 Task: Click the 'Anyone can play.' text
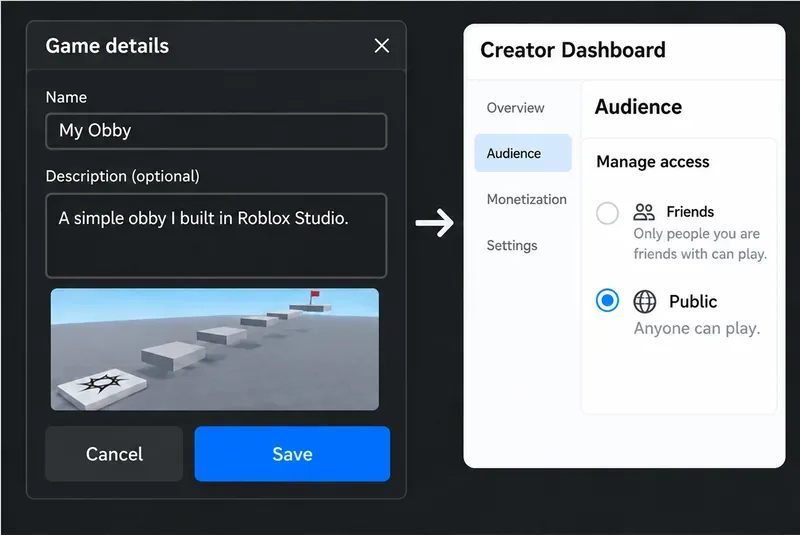pyautogui.click(x=697, y=329)
